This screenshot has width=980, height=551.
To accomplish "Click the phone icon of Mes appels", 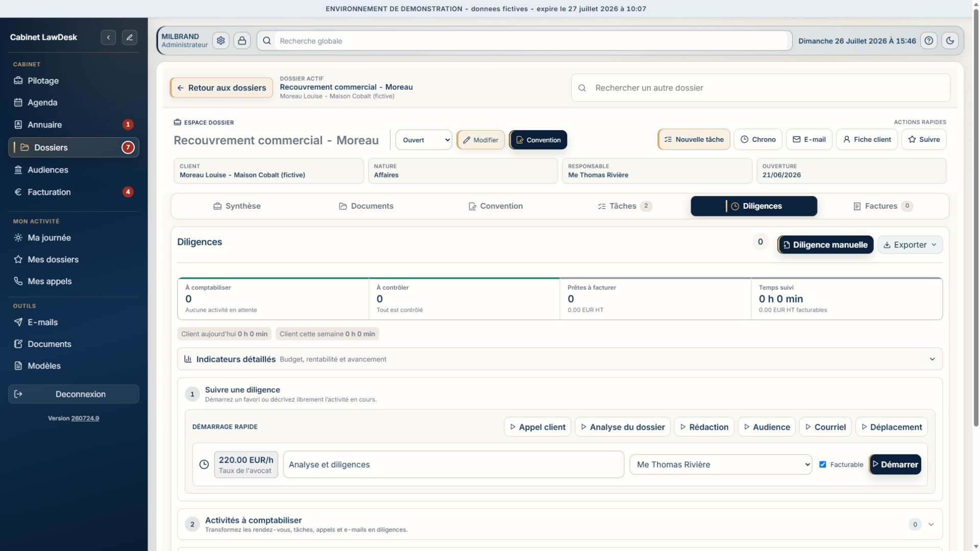I will (18, 281).
